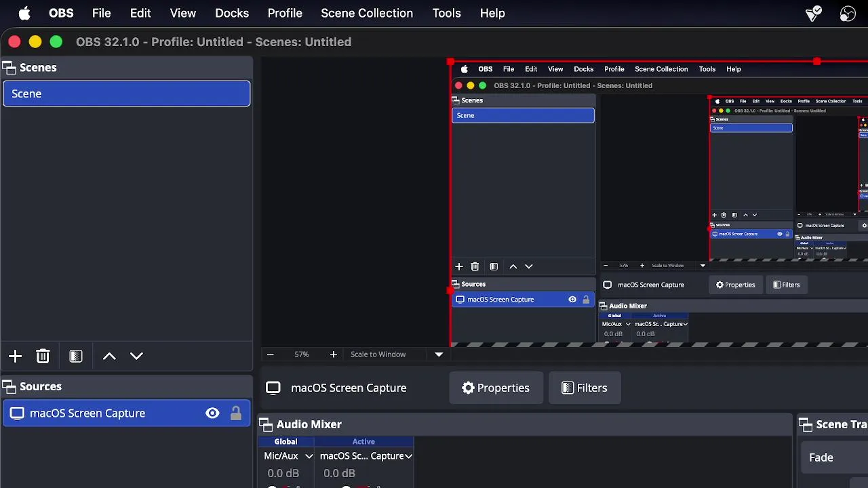The height and width of the screenshot is (488, 868).
Task: Select the Scene entry in Scenes list
Action: [127, 94]
